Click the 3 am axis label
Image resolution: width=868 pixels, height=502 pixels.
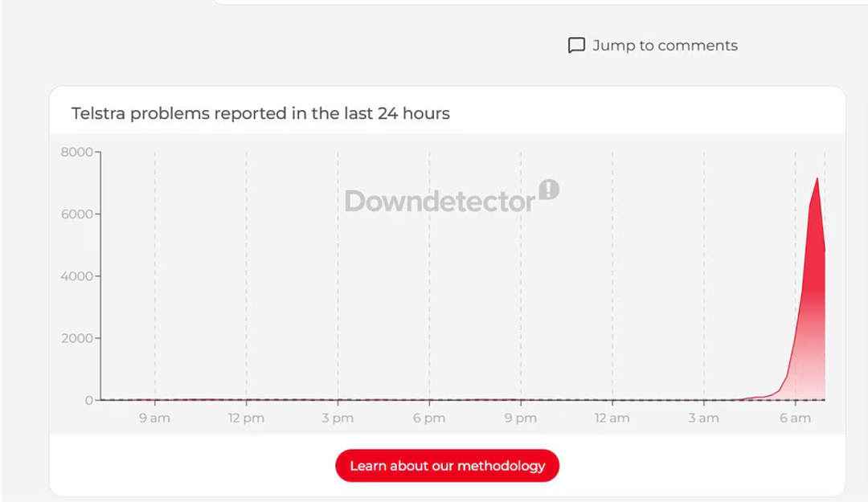click(703, 418)
